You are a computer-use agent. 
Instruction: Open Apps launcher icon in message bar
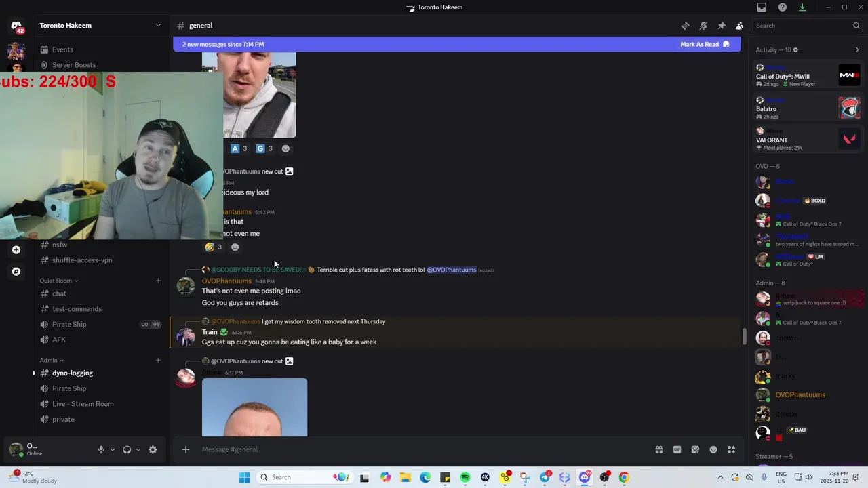[x=731, y=449]
